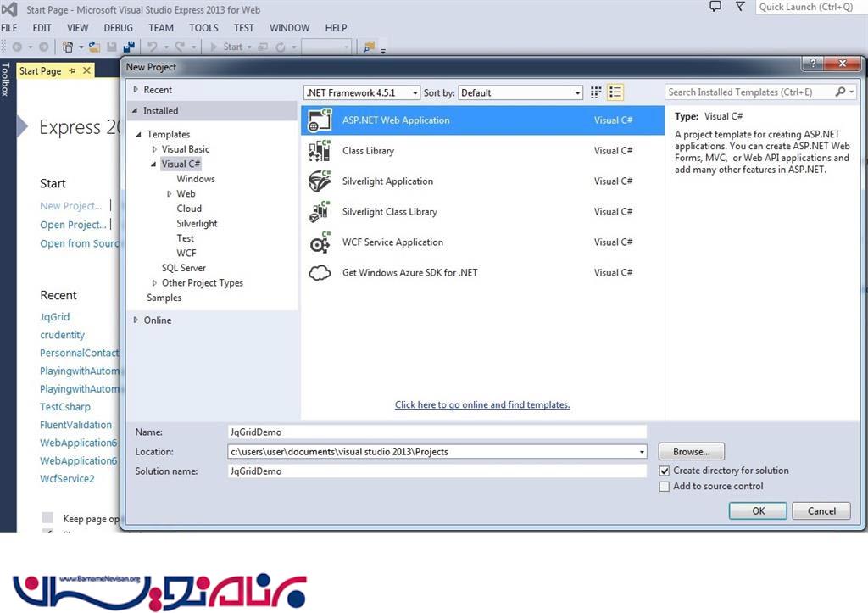Switch templates to small icons view
Viewport: 868px width, 613px height.
596,92
